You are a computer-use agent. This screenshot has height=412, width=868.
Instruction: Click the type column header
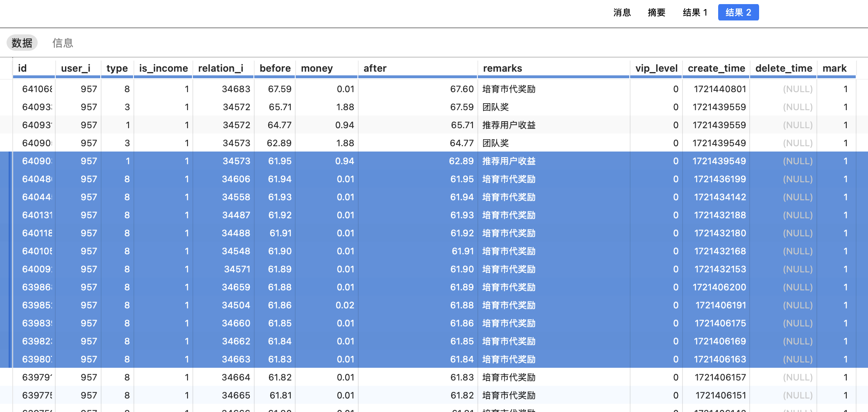click(117, 68)
